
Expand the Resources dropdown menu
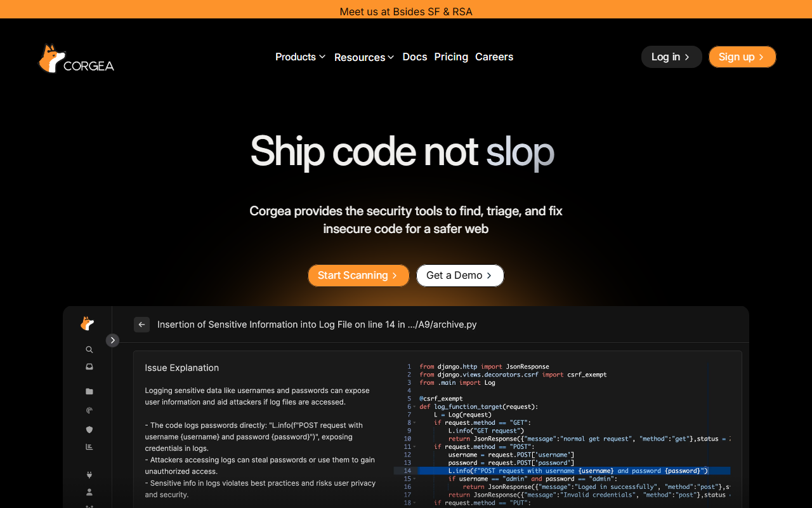[x=364, y=57]
